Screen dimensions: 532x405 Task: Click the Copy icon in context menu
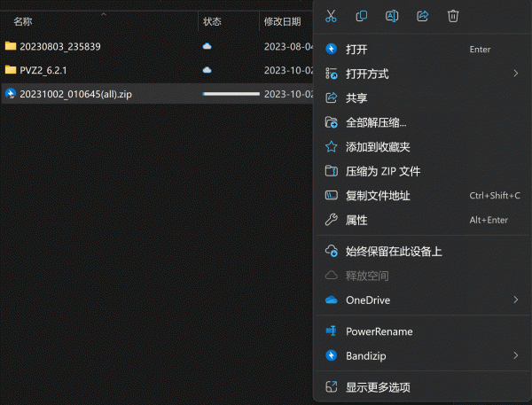click(x=362, y=16)
